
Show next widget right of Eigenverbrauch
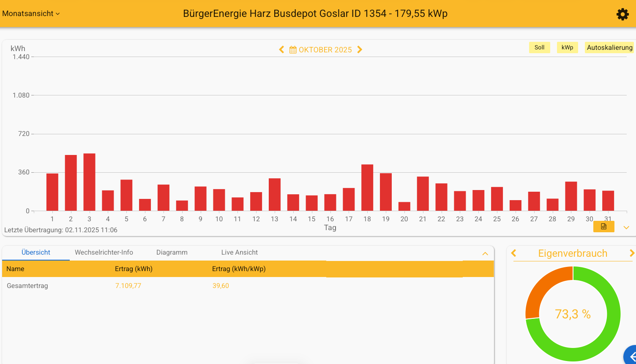[632, 253]
